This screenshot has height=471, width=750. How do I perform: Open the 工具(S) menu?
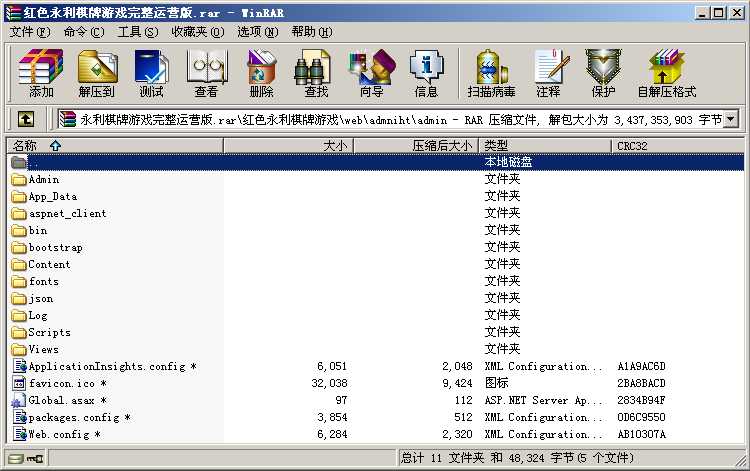coord(138,32)
